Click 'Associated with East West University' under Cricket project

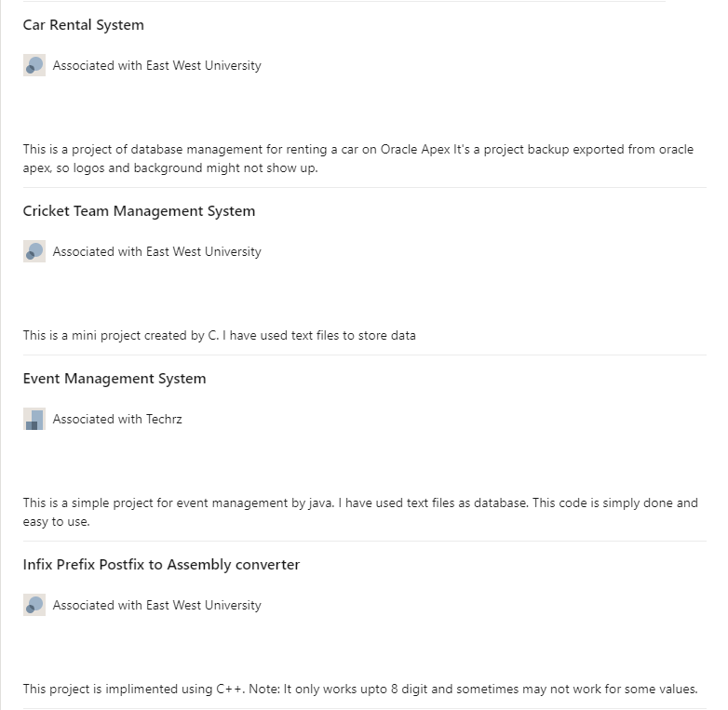click(156, 251)
